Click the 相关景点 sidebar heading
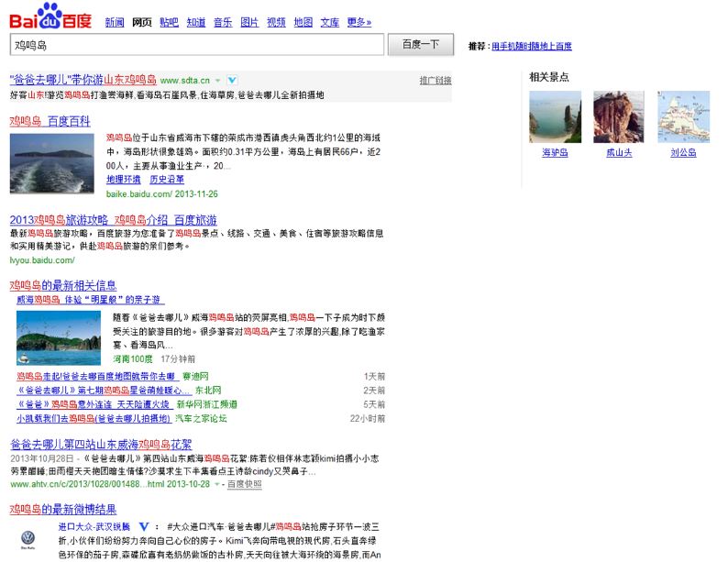 (549, 77)
